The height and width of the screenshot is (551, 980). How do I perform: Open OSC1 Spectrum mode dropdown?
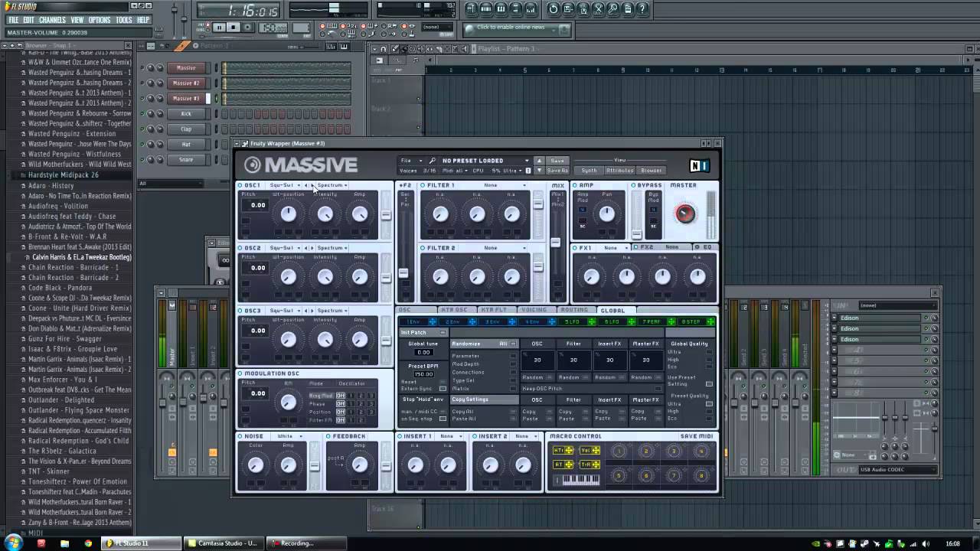tap(332, 185)
